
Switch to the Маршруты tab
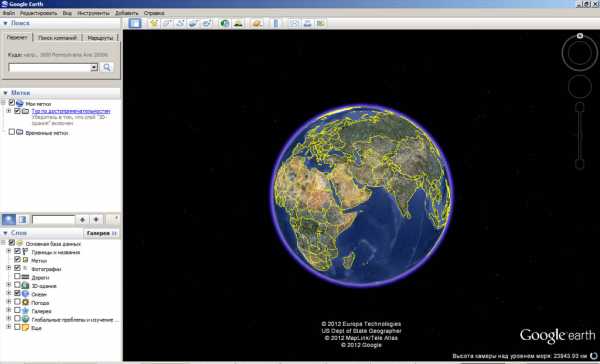coord(100,38)
